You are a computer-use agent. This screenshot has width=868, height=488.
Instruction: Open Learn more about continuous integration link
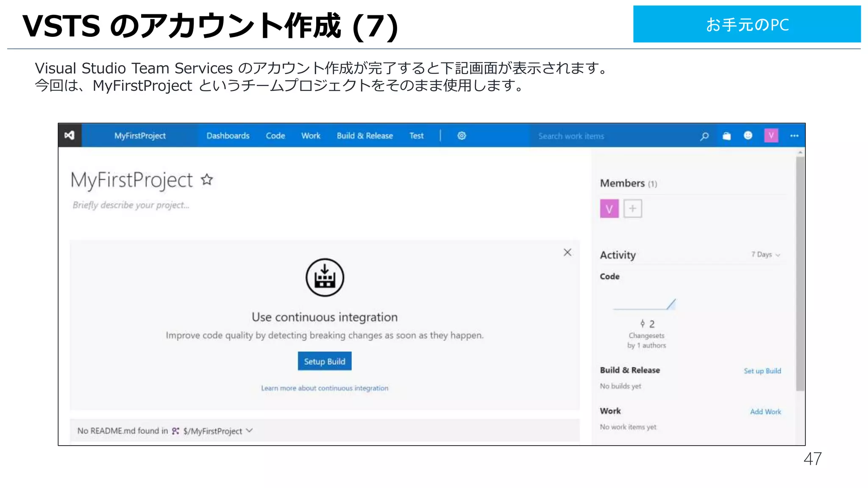coord(325,388)
